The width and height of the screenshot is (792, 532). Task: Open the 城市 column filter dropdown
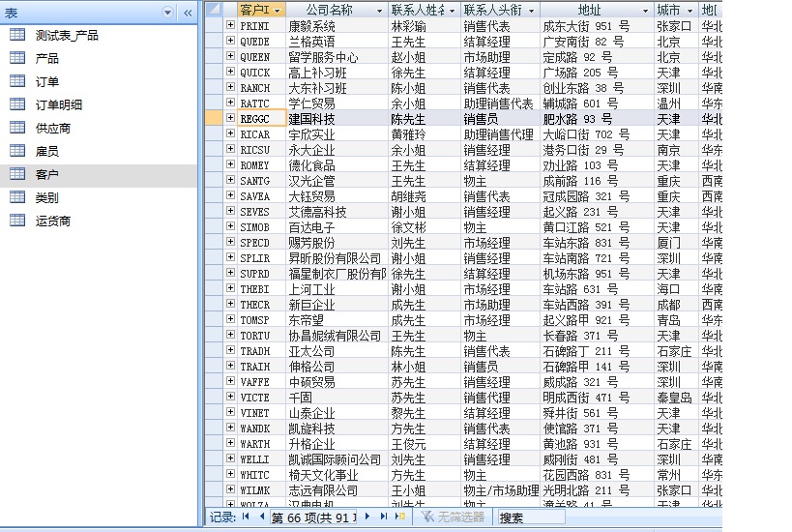(689, 10)
